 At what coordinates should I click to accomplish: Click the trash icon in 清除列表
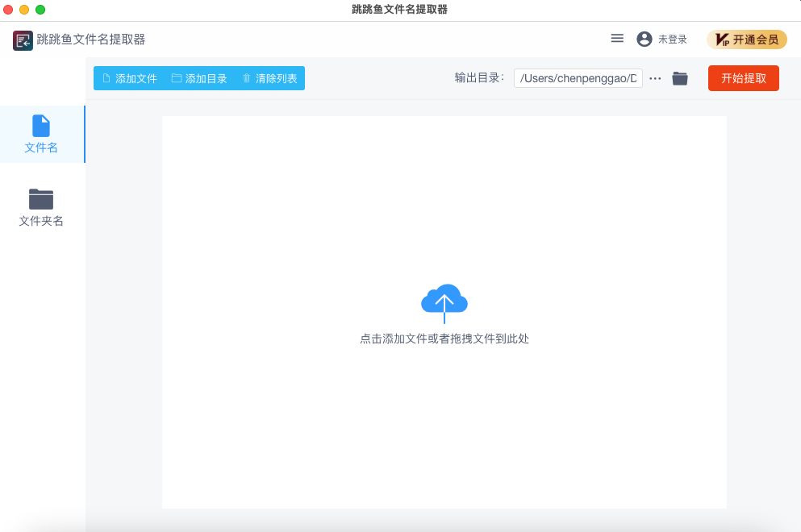point(246,78)
